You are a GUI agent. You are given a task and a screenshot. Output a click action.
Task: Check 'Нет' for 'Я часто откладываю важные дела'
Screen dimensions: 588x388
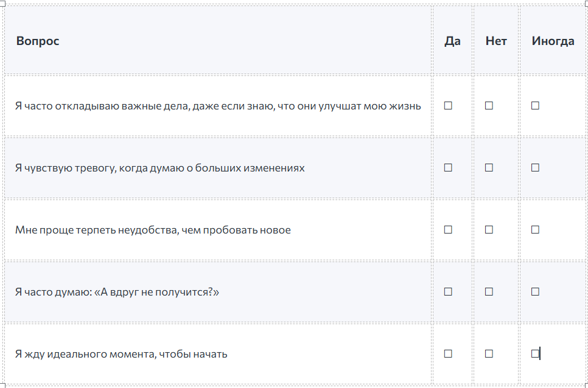[x=489, y=106]
